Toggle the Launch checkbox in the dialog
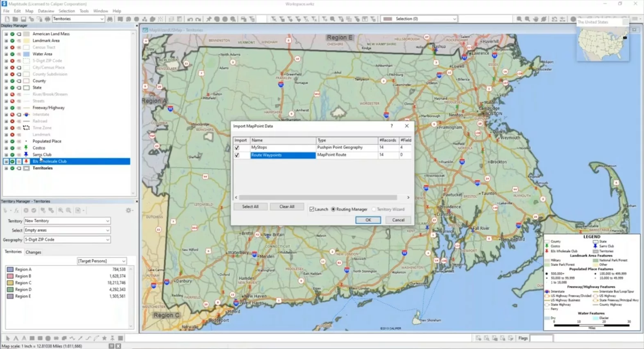The width and height of the screenshot is (644, 349). [312, 209]
